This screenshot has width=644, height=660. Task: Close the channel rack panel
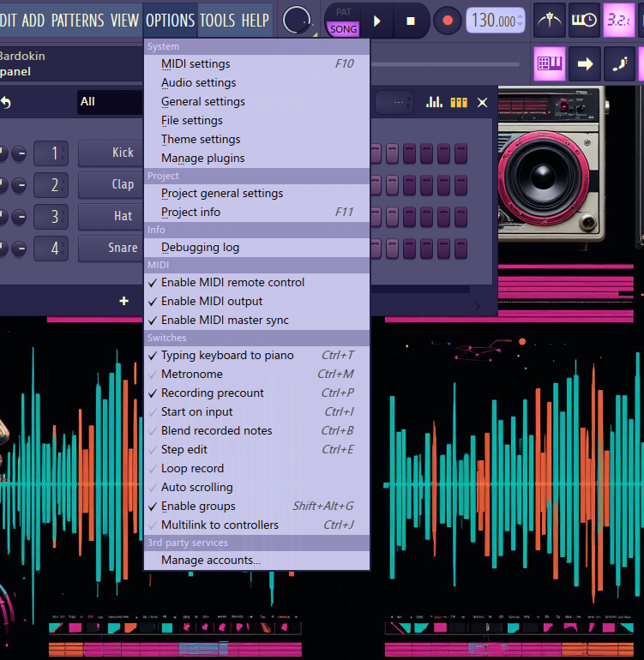pos(482,102)
